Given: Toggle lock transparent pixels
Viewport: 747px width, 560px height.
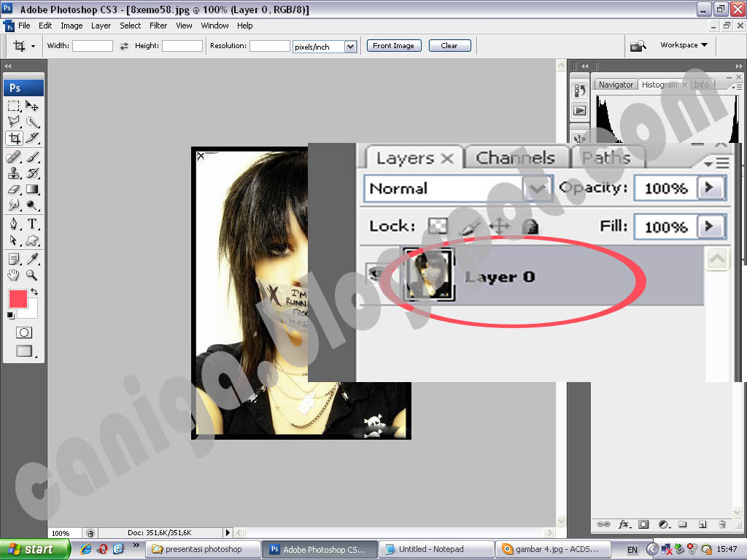Looking at the screenshot, I should point(437,226).
